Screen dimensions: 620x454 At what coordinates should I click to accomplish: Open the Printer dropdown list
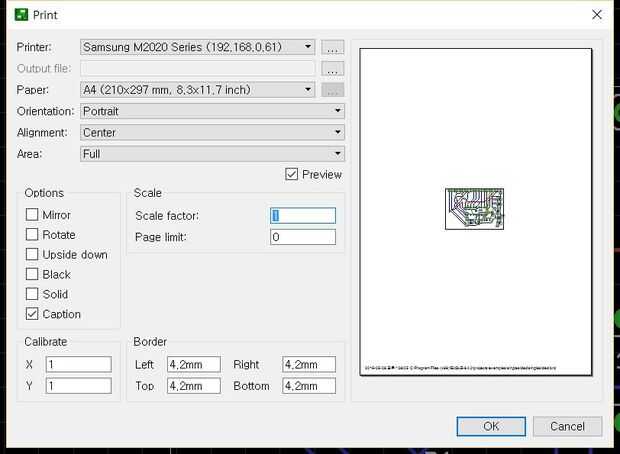197,47
